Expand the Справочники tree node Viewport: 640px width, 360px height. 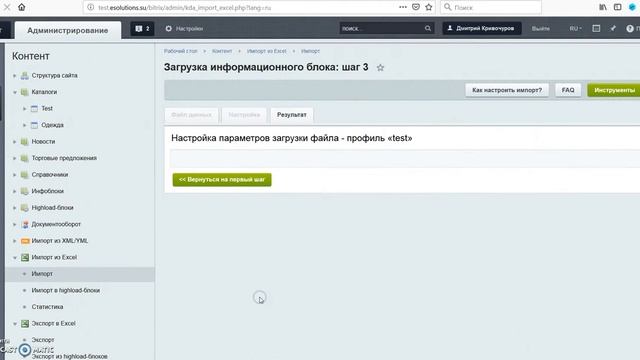pos(14,175)
